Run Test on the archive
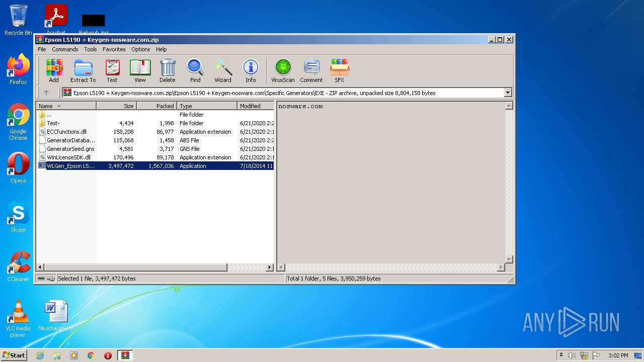The width and height of the screenshot is (644, 362). (112, 71)
